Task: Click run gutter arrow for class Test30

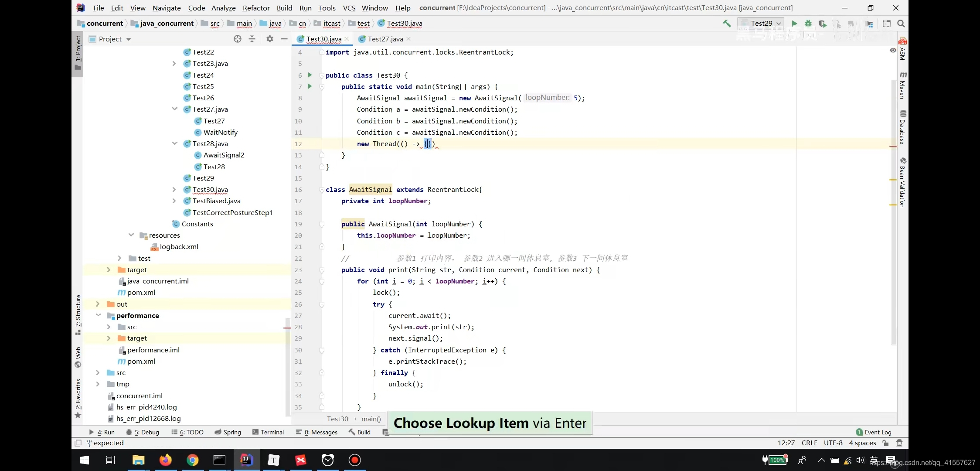Action: (310, 75)
